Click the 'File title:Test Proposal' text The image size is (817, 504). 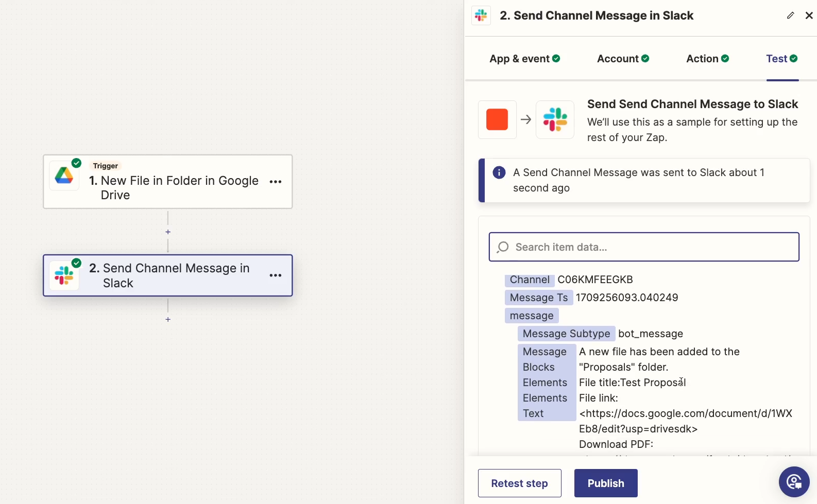(x=633, y=383)
